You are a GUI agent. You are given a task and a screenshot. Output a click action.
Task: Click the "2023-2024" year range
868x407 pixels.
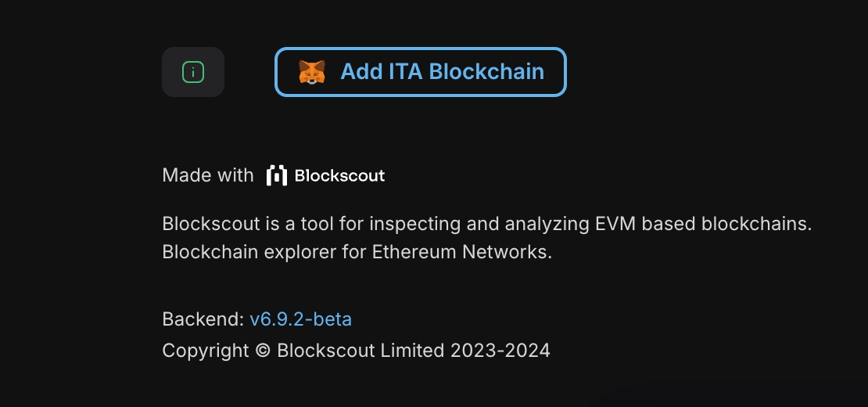point(500,350)
